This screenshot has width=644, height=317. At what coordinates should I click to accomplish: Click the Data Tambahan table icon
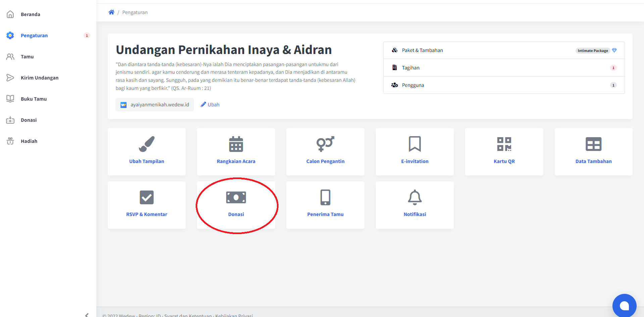593,144
